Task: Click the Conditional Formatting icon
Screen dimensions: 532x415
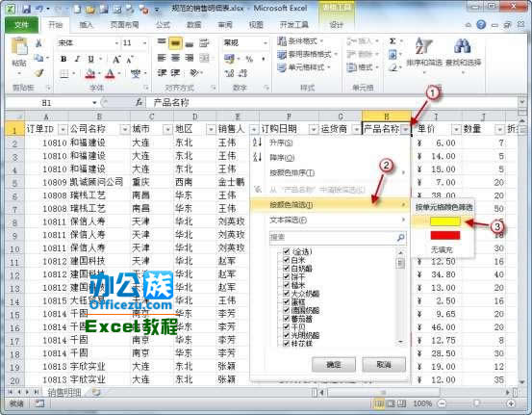Action: (282, 41)
